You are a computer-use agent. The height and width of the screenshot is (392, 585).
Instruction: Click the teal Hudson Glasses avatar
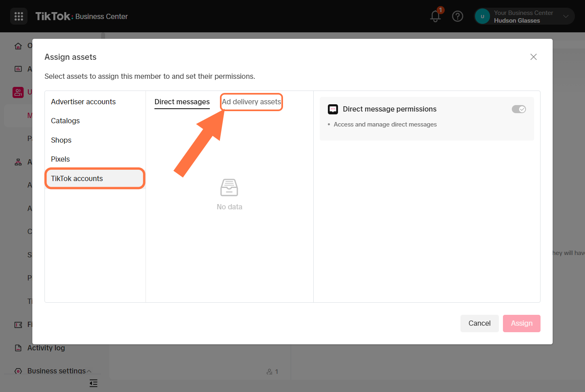click(x=482, y=16)
